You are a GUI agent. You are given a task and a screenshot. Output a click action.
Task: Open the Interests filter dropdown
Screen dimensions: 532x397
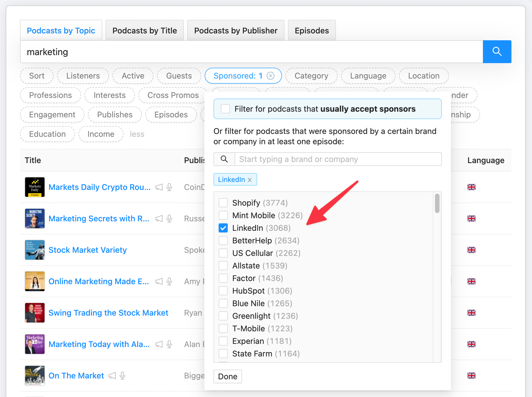pos(110,95)
